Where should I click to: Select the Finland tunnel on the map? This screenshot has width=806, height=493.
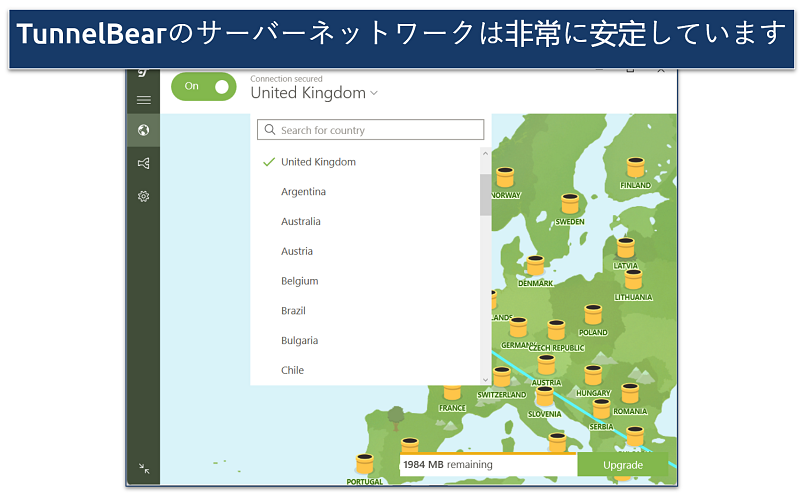click(x=635, y=168)
